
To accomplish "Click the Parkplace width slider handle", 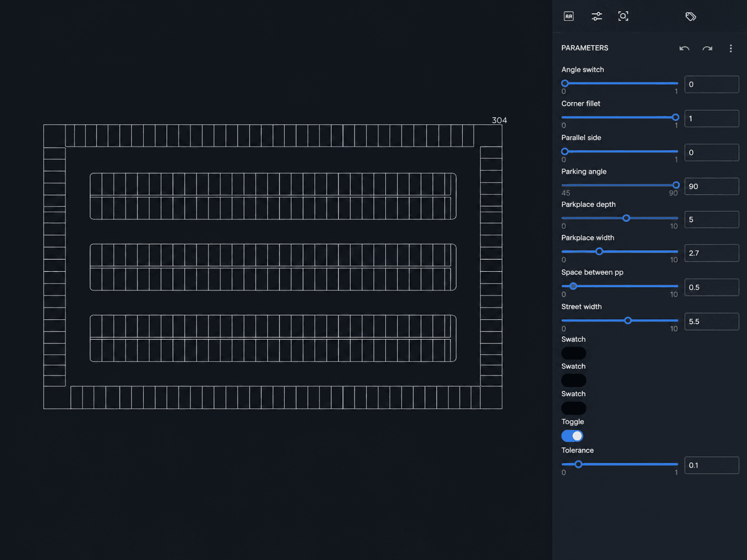I will pyautogui.click(x=599, y=252).
